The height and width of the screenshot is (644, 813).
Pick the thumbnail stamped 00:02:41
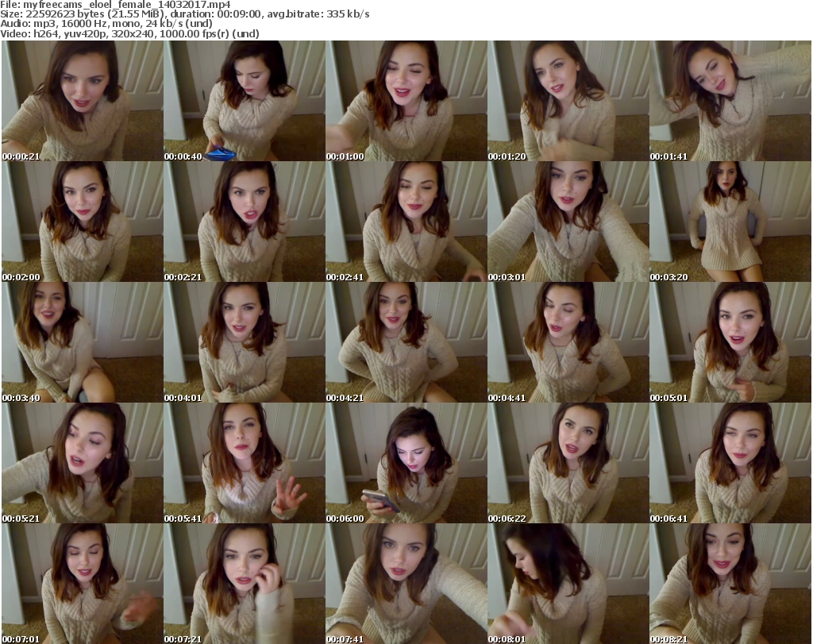point(406,222)
